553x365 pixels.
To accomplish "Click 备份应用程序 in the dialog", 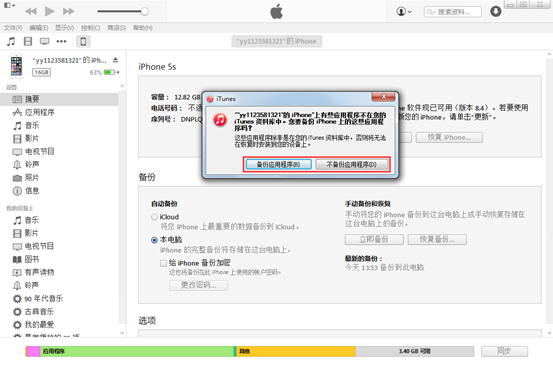I will coord(278,164).
